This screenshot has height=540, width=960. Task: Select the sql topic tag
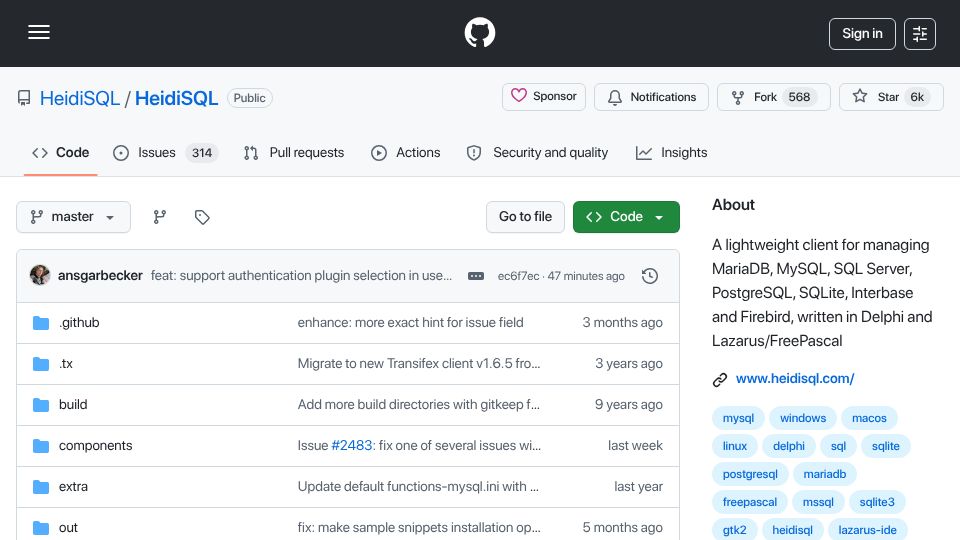coord(838,446)
